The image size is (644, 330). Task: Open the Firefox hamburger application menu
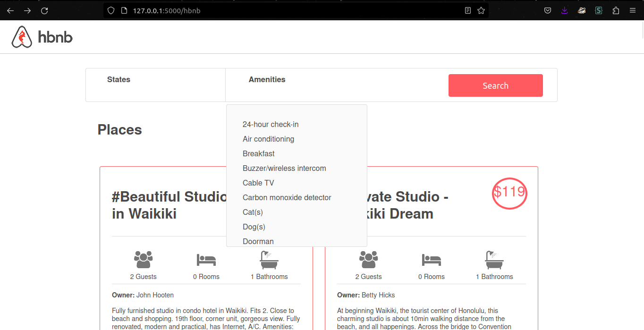633,10
